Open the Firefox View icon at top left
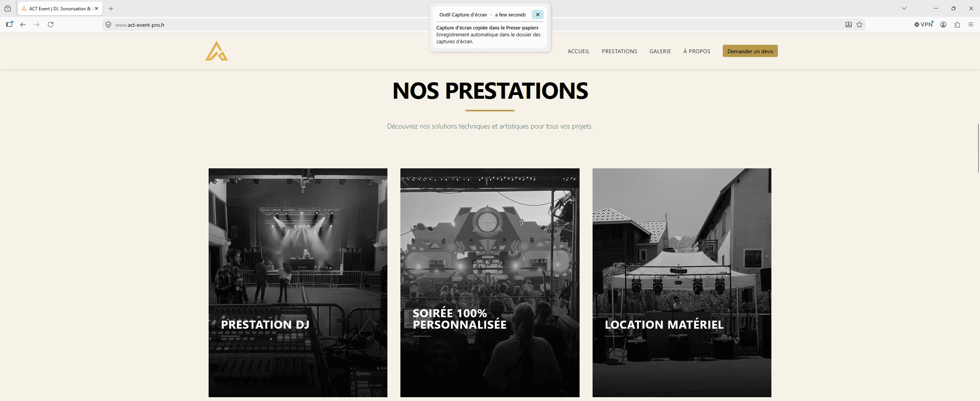This screenshot has width=980, height=401. [8, 8]
